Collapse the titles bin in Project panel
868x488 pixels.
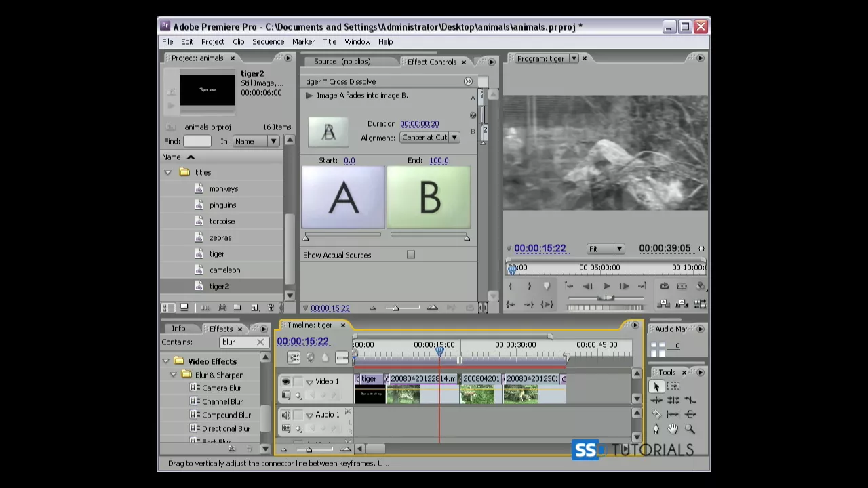point(167,173)
